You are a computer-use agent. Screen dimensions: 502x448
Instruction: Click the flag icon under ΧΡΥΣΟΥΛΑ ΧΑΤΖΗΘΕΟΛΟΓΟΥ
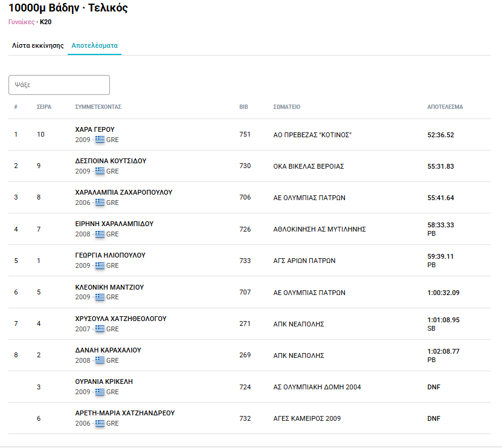tap(100, 329)
